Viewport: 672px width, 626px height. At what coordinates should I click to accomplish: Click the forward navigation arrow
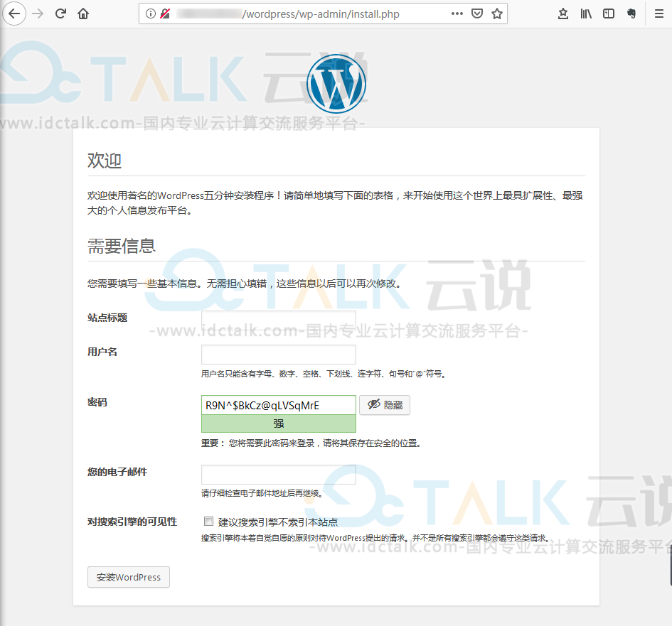(38, 14)
